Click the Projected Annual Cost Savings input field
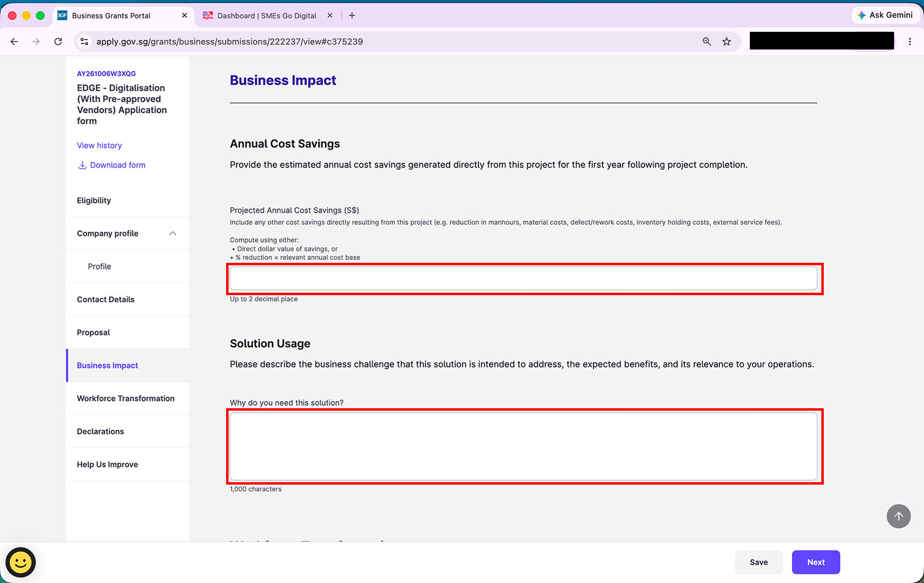924x583 pixels. [524, 279]
